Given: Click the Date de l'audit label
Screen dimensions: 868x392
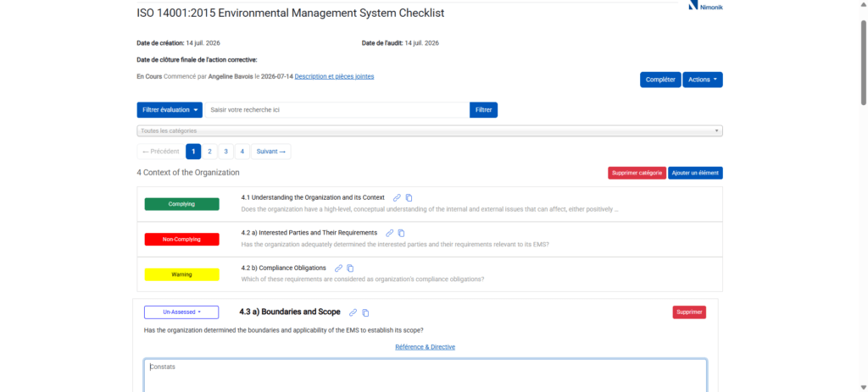Looking at the screenshot, I should coord(382,43).
